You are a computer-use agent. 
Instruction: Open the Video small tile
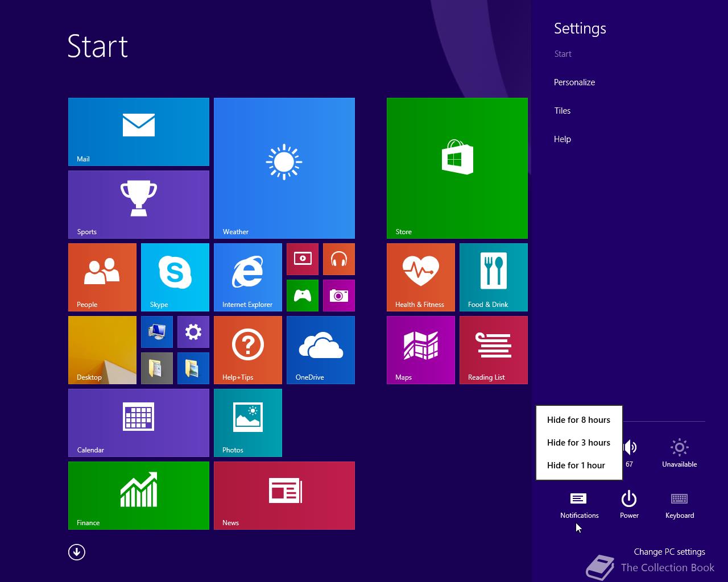click(303, 259)
